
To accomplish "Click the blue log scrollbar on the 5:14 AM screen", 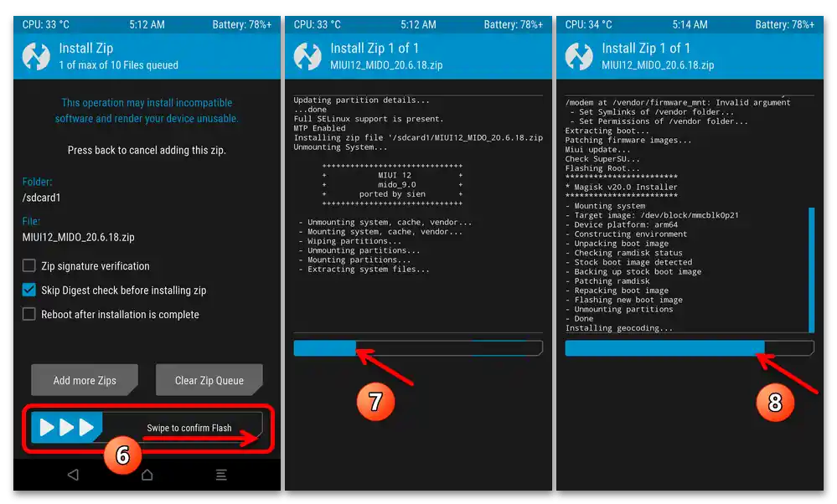I will coord(811,270).
